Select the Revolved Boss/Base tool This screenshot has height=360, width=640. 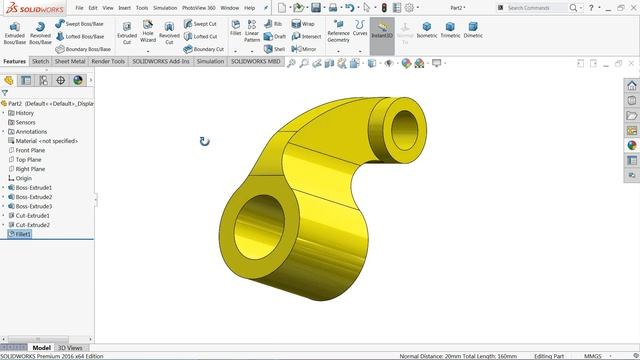[x=40, y=33]
